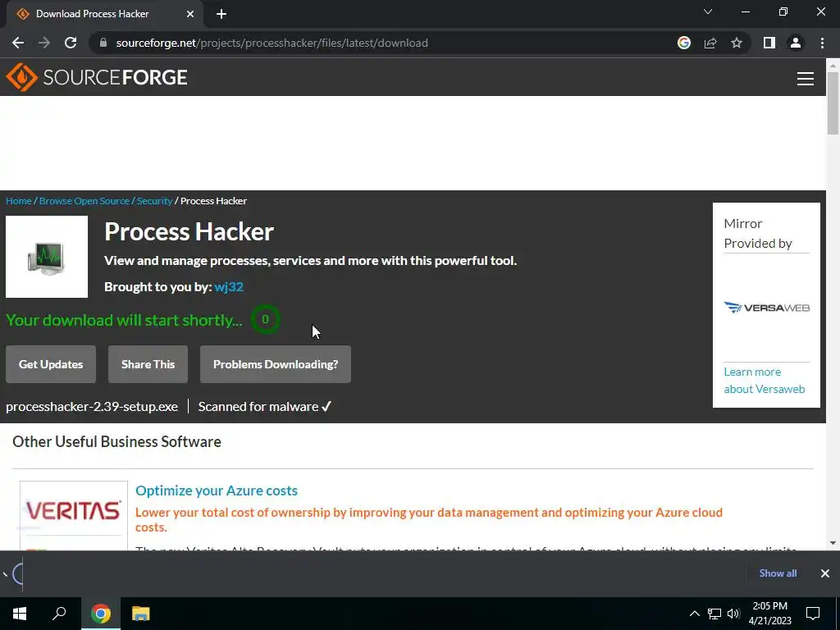Open Learn more about Versaweb link
This screenshot has width=840, height=630.
click(x=764, y=381)
